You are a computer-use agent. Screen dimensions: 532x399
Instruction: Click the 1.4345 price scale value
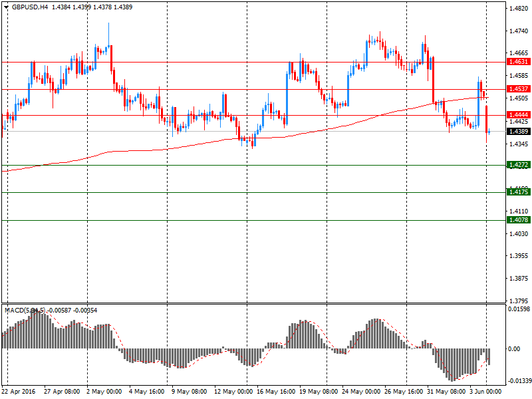point(519,144)
